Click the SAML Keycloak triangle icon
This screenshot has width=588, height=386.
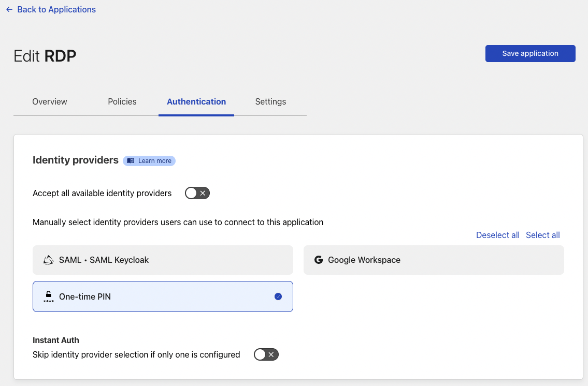[x=48, y=260]
